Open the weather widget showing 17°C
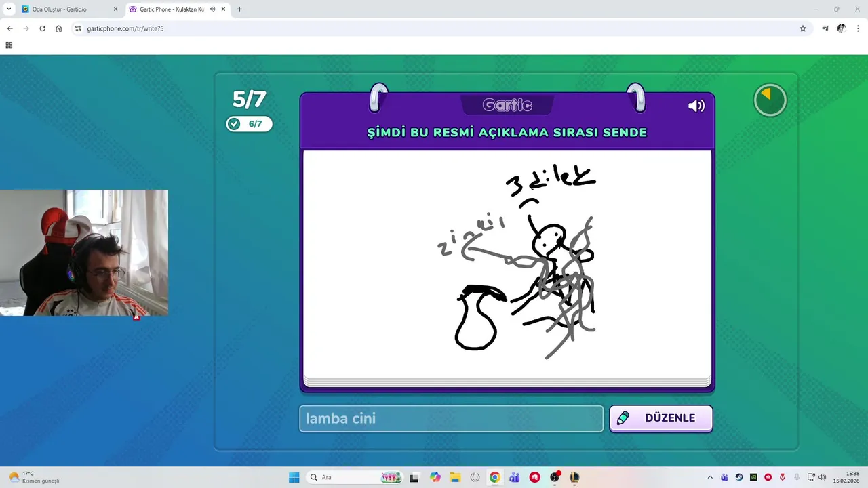 [x=34, y=477]
